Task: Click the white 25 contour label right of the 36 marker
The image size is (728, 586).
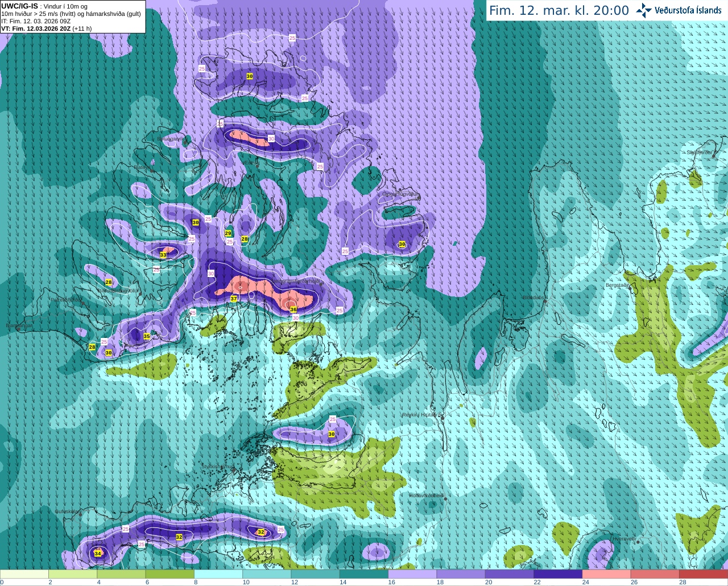Action: [x=340, y=311]
